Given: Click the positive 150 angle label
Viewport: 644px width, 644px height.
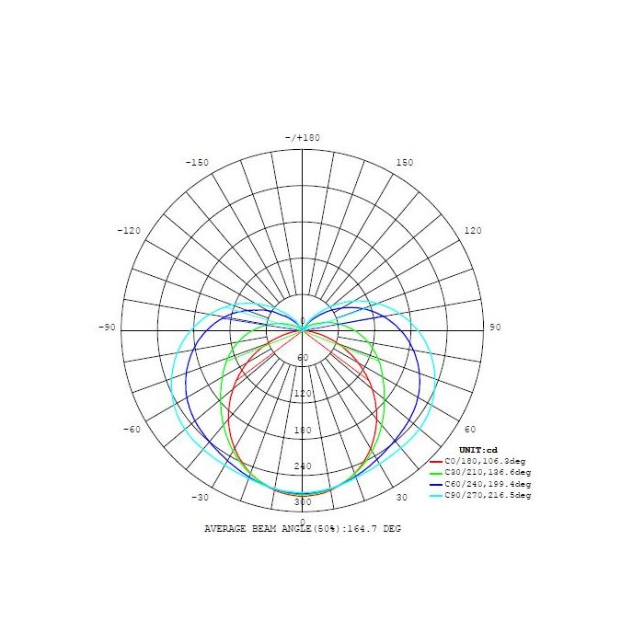Looking at the screenshot, I should pos(405,163).
